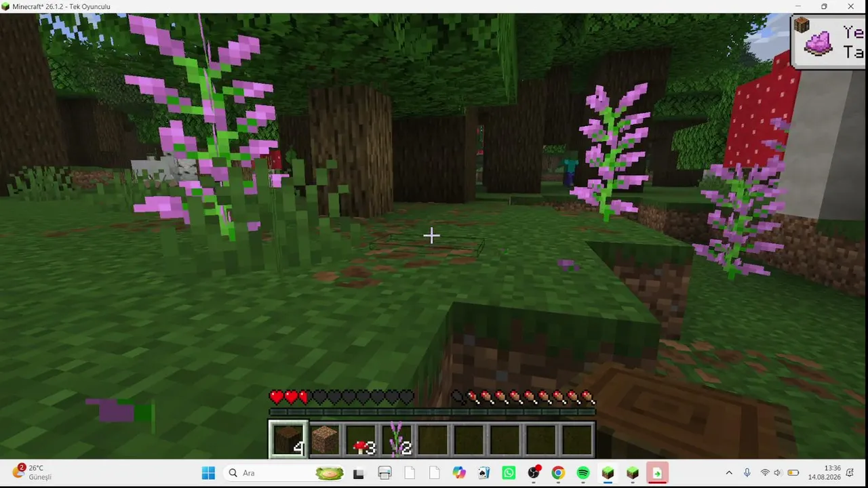Maximize or restore the Minecraft window
Viewport: 868px width, 488px height.
[824, 7]
